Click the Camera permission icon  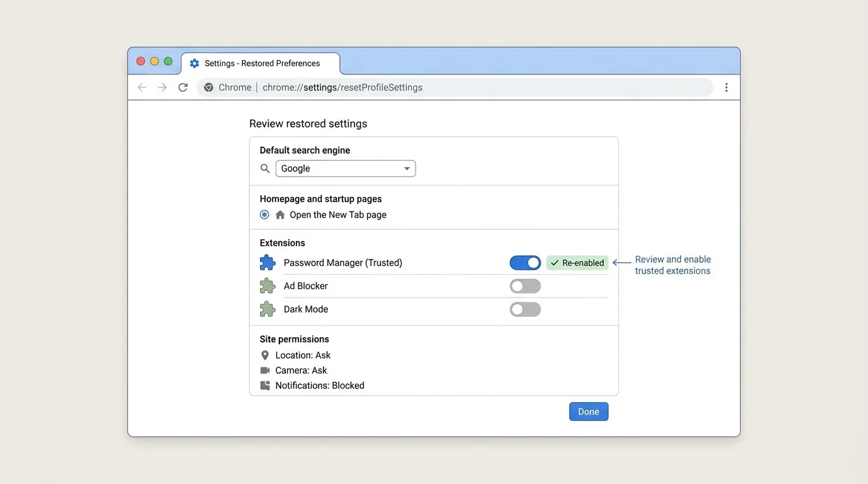pyautogui.click(x=265, y=371)
